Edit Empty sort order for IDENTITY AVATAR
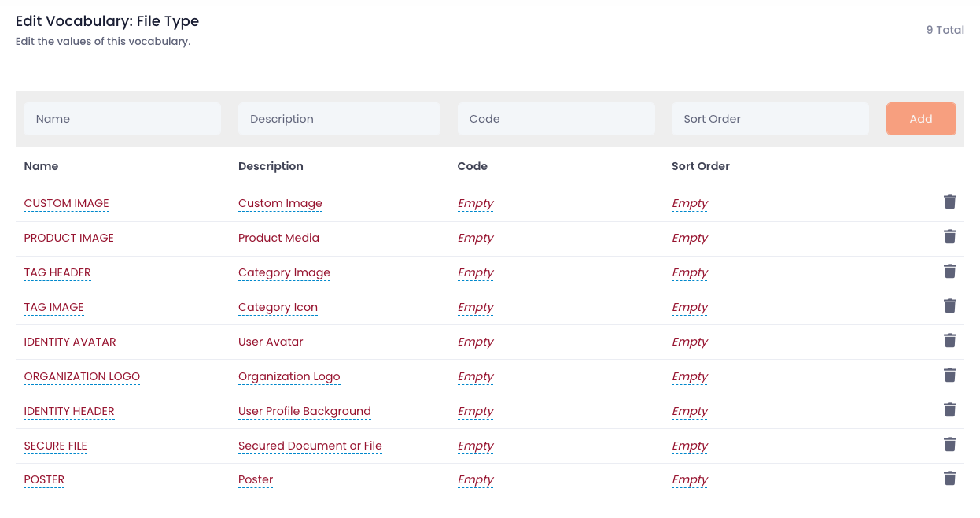Image resolution: width=980 pixels, height=518 pixels. [690, 342]
